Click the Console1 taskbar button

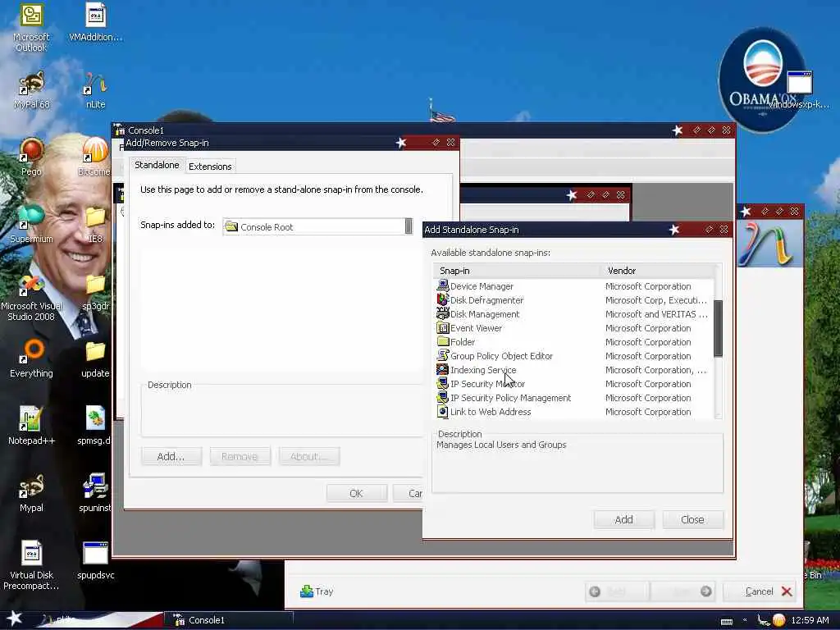tap(228, 620)
